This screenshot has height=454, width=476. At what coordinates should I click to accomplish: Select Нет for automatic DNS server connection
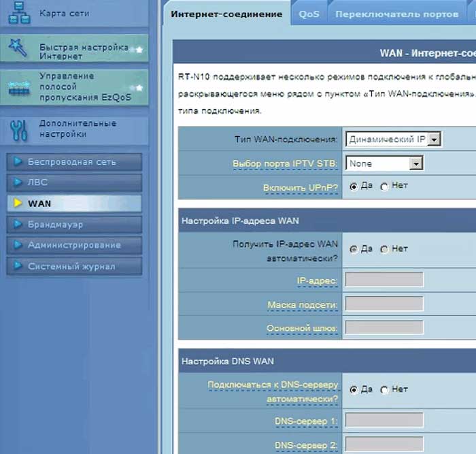coord(384,389)
